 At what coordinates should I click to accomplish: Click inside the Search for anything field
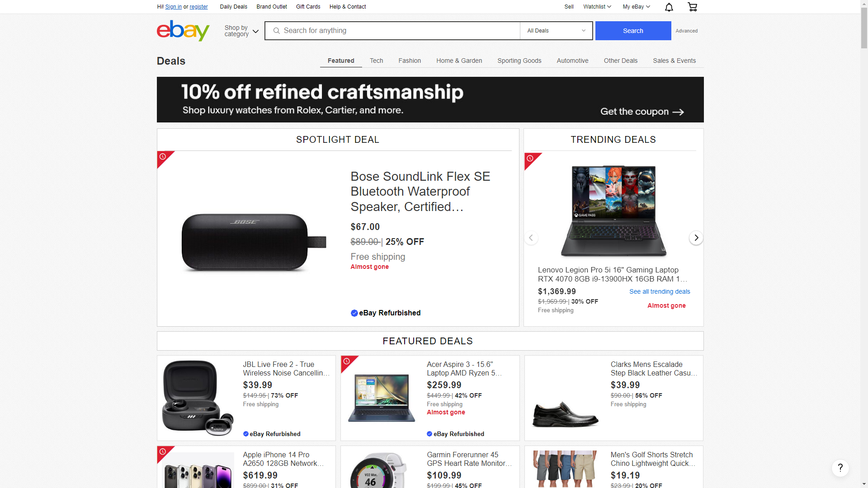(392, 30)
